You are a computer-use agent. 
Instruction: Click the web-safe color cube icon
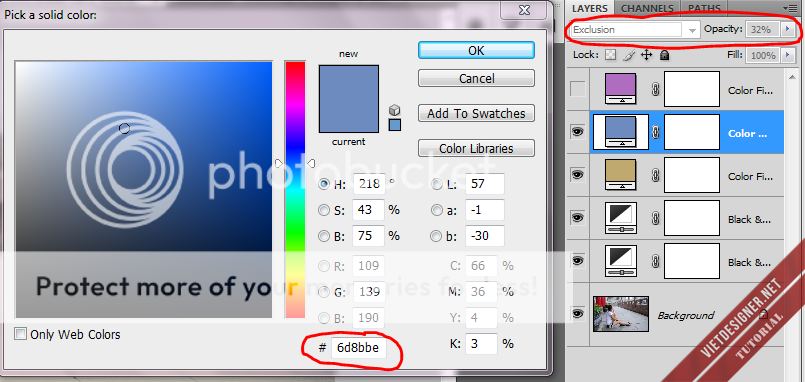click(394, 110)
